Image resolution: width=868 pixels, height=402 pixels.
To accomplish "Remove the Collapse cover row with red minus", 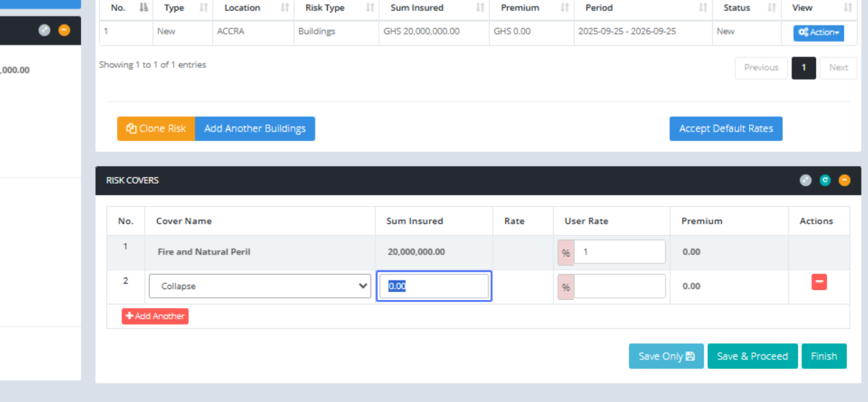I will tap(819, 282).
